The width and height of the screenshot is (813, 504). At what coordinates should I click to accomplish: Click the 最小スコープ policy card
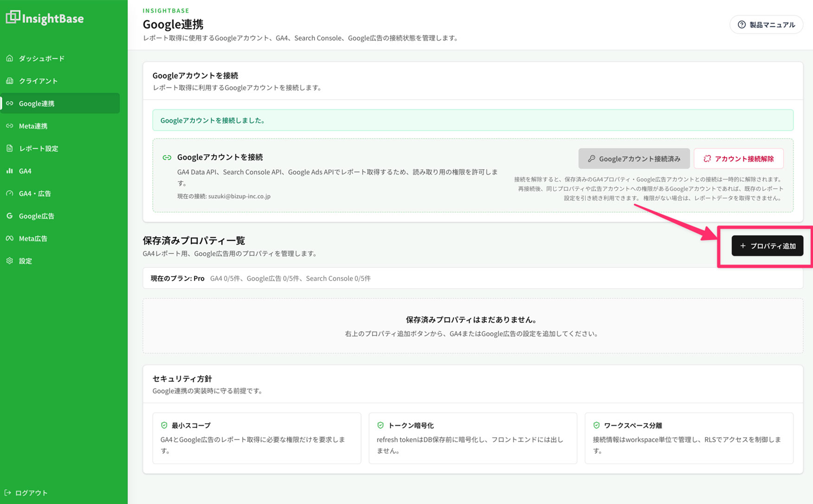[x=257, y=438]
